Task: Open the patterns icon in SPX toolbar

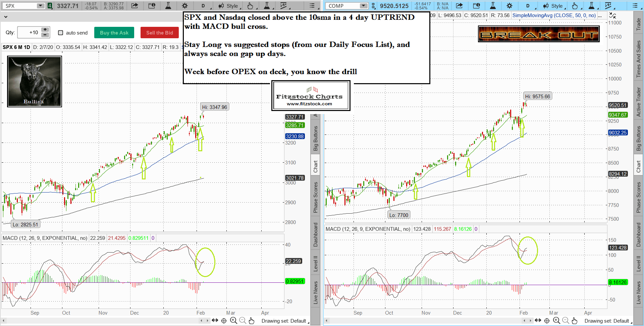Action: [284, 6]
